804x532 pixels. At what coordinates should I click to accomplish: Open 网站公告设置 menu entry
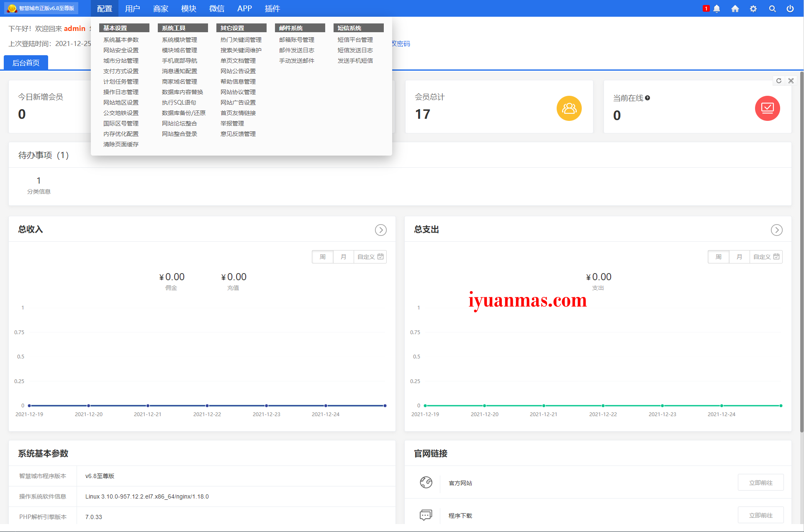coord(238,71)
